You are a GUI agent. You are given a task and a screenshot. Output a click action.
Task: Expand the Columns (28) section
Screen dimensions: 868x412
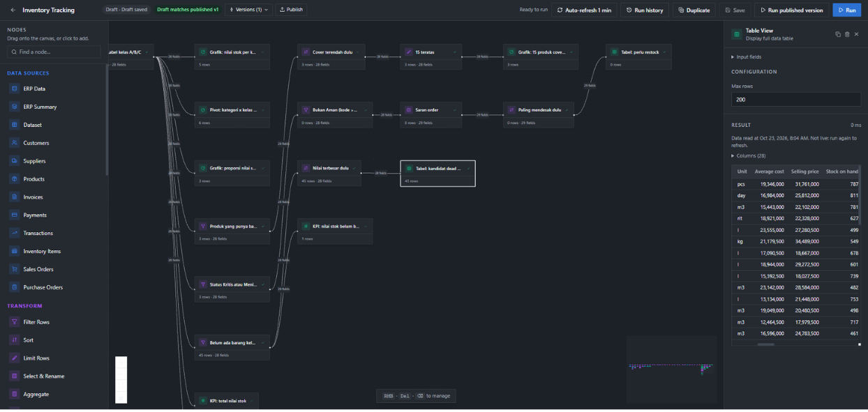749,156
